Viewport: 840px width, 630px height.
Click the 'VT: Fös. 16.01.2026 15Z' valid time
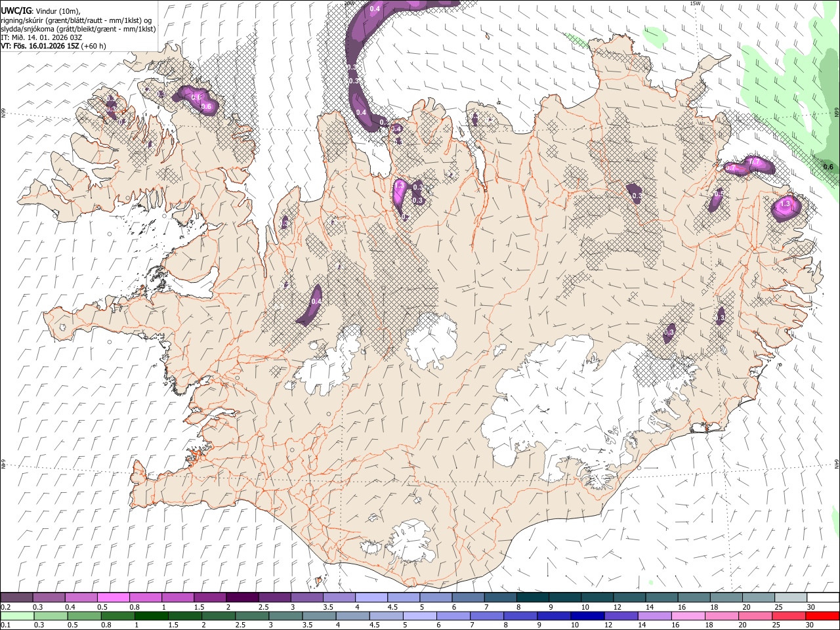pos(39,46)
